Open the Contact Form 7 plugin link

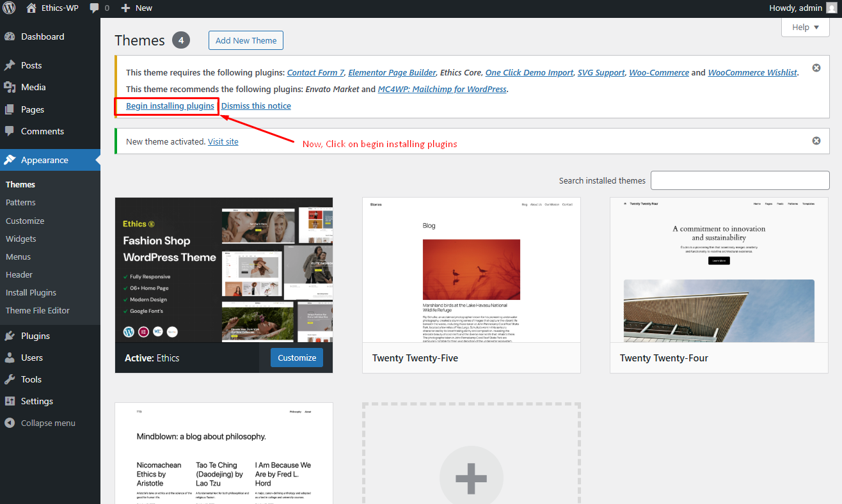[315, 72]
